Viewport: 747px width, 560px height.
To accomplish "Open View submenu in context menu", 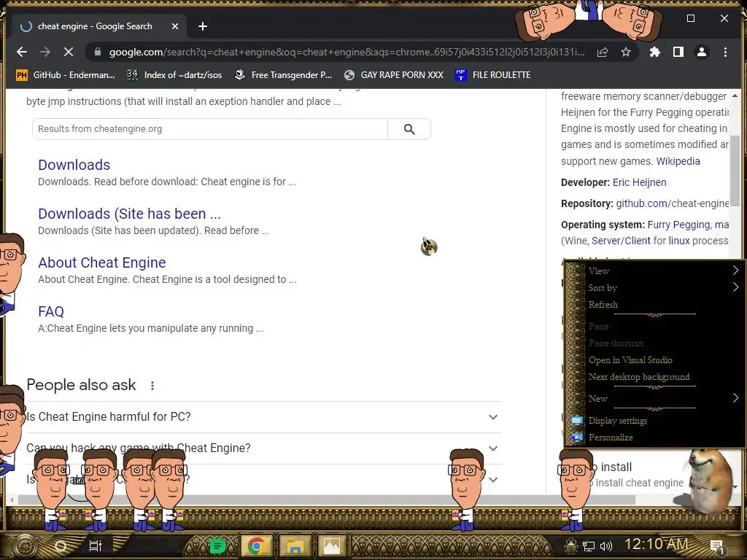I will pos(663,271).
